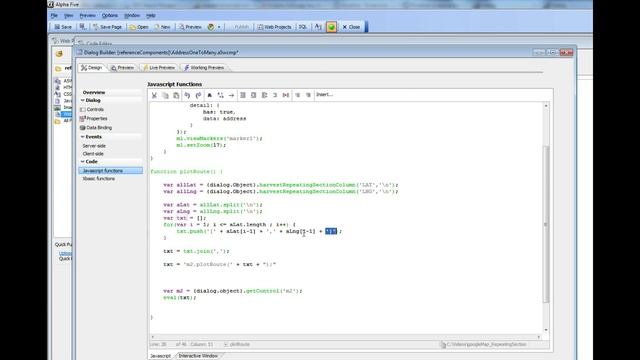
Task: Click the New button in main toolbar
Action: [x=162, y=27]
